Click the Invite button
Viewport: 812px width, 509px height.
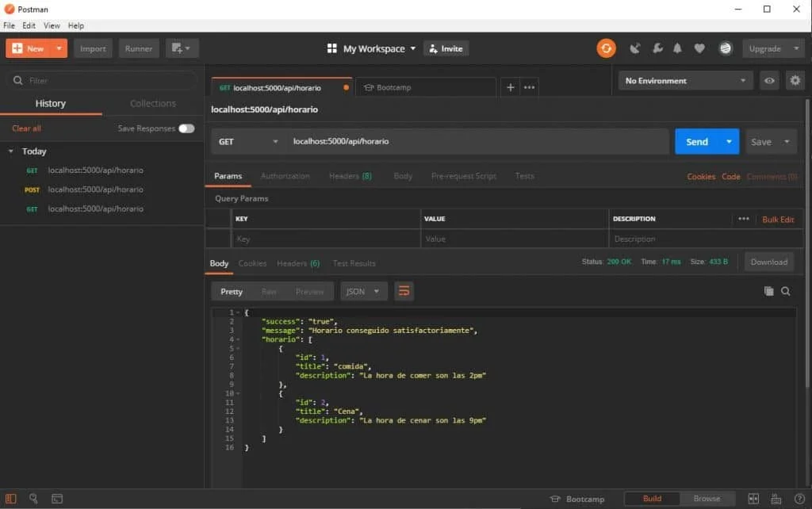tap(446, 48)
